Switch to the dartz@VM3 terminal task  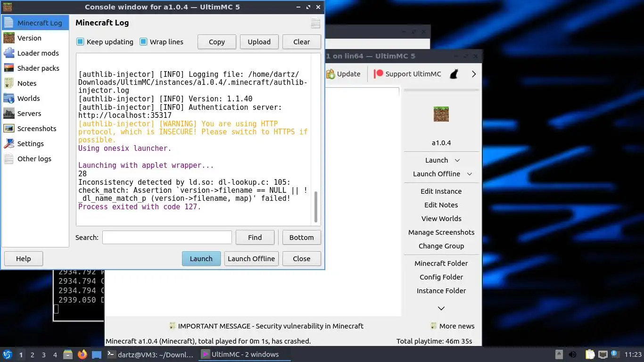(151, 354)
